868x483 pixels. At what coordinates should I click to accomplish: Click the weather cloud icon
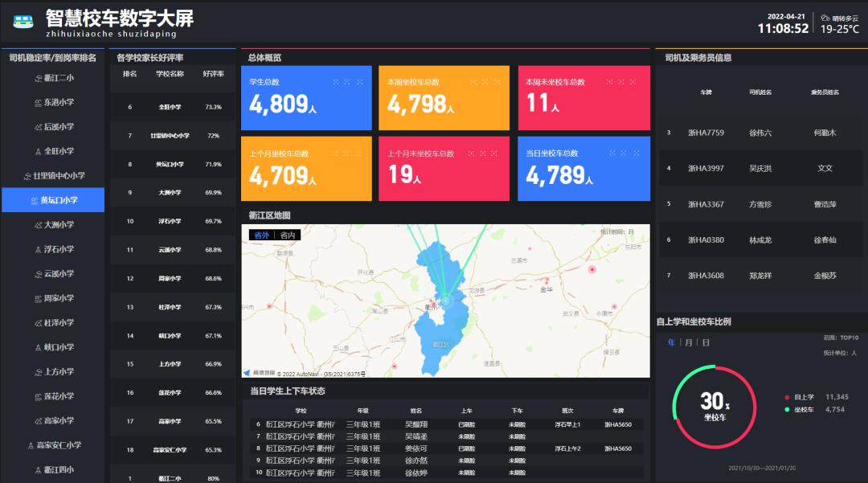pos(825,17)
